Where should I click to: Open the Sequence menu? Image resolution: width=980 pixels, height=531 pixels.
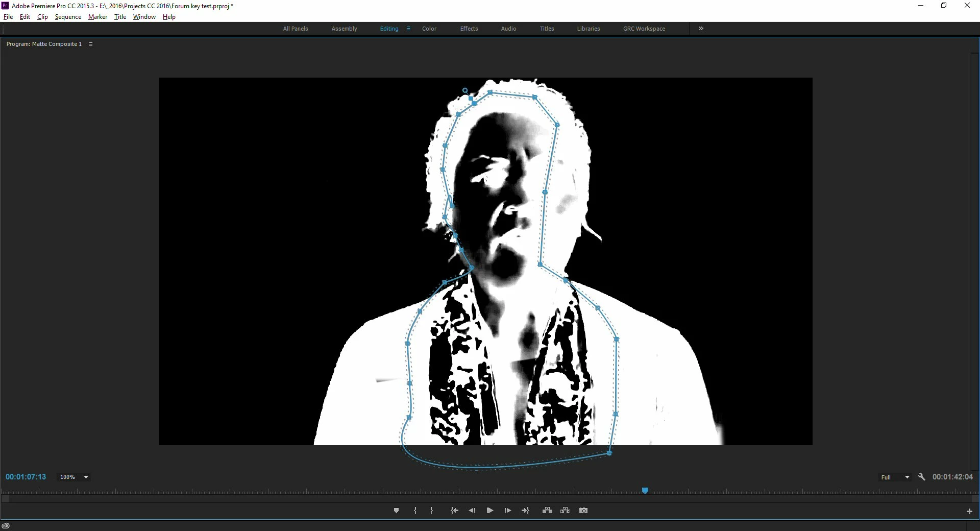click(68, 17)
